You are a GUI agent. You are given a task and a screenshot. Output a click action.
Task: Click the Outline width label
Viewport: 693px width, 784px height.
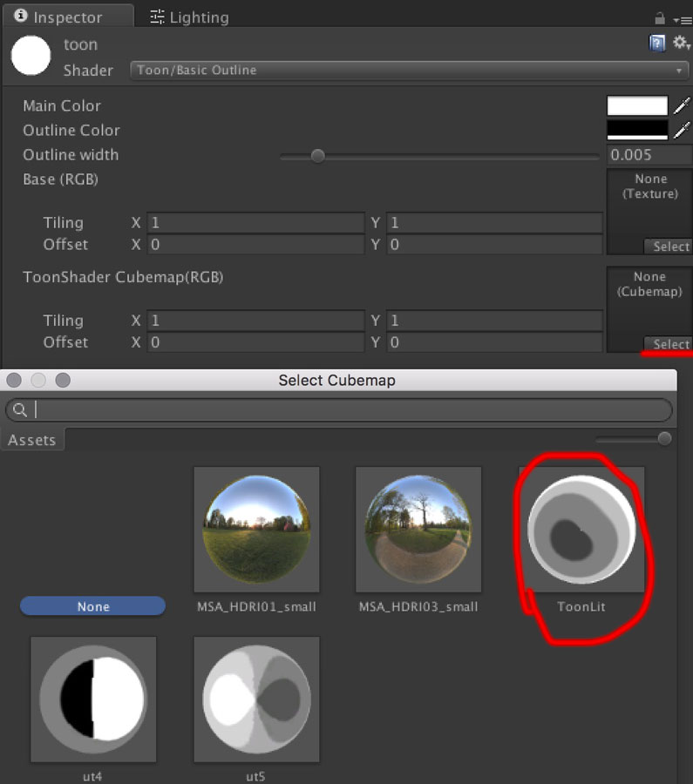71,155
